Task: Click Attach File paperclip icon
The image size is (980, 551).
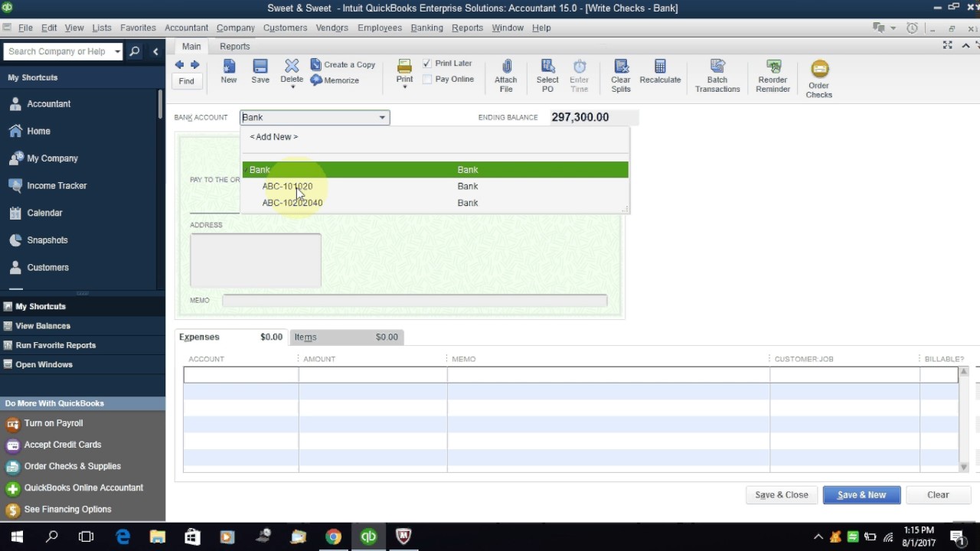Action: 506,67
